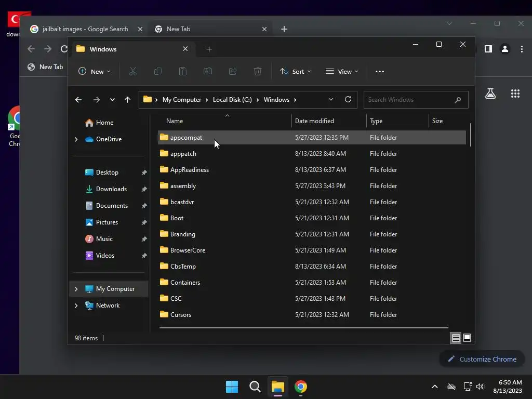Click the Chrome profile avatar icon
Viewport: 532px width, 399px height.
pyautogui.click(x=505, y=49)
